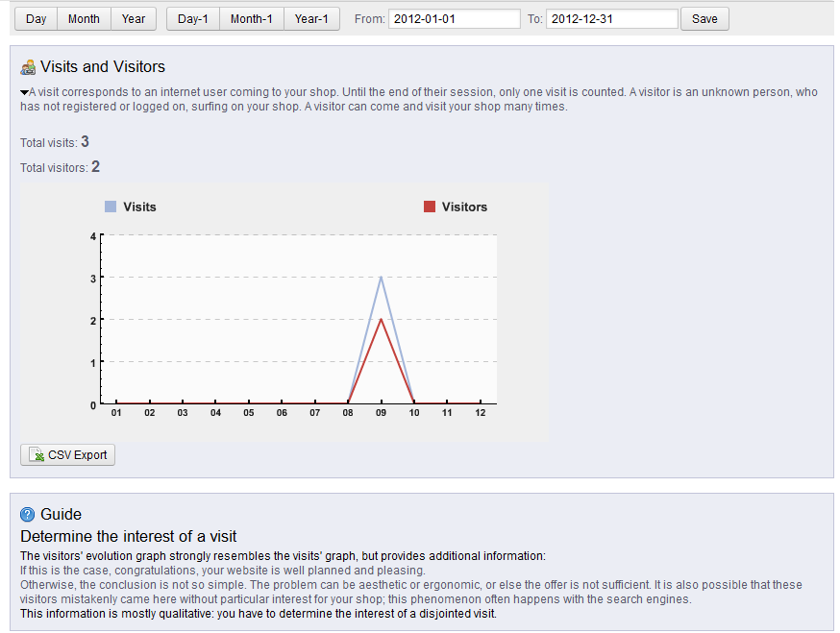Select the Month-1 period button
The height and width of the screenshot is (633, 840).
pos(252,19)
